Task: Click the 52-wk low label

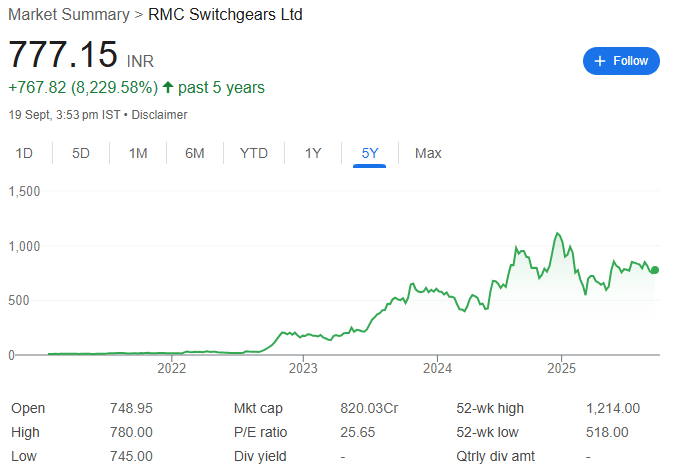Action: 487,432
